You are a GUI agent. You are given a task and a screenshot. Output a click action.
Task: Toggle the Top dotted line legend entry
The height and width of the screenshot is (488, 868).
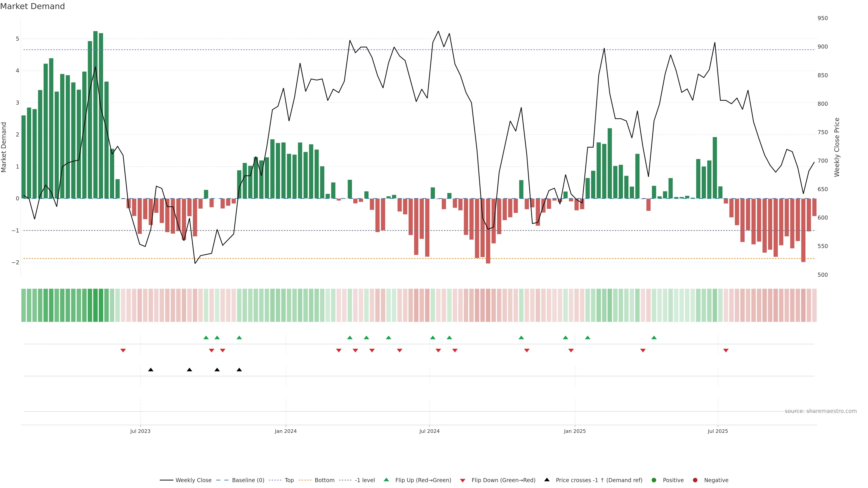tap(289, 480)
